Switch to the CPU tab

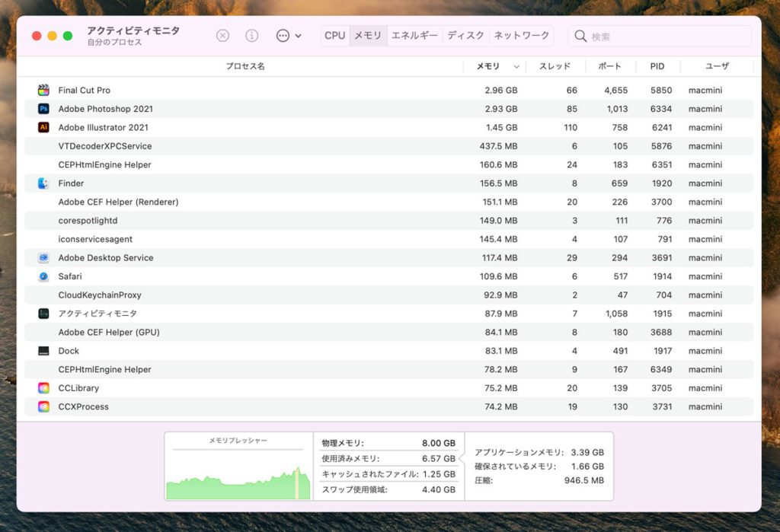335,36
